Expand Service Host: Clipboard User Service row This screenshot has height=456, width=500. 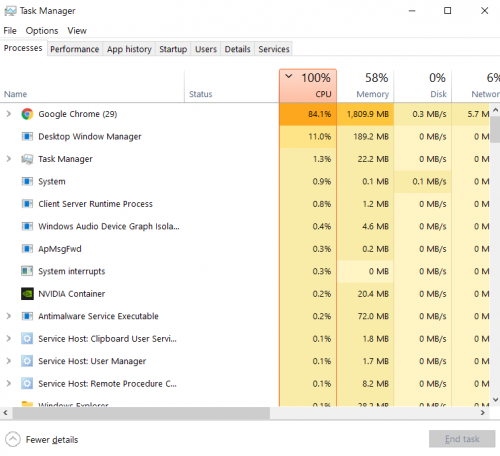9,339
